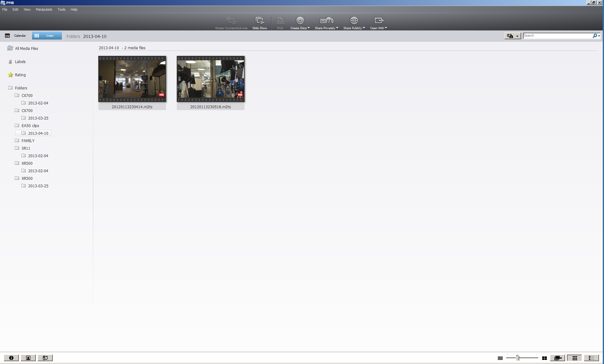Open the Share Privately dropdown arrow
The image size is (604, 364).
click(x=337, y=28)
